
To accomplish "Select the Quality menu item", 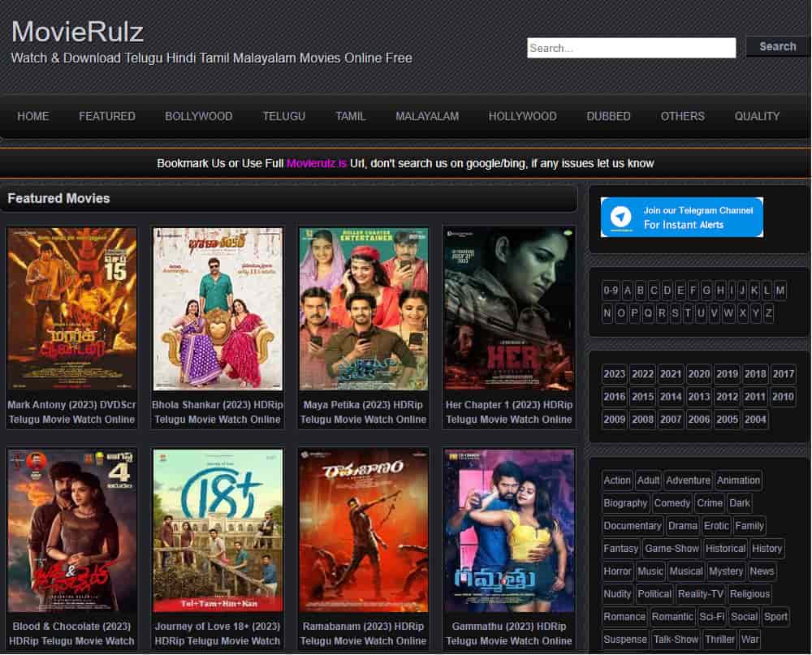I will [x=757, y=116].
